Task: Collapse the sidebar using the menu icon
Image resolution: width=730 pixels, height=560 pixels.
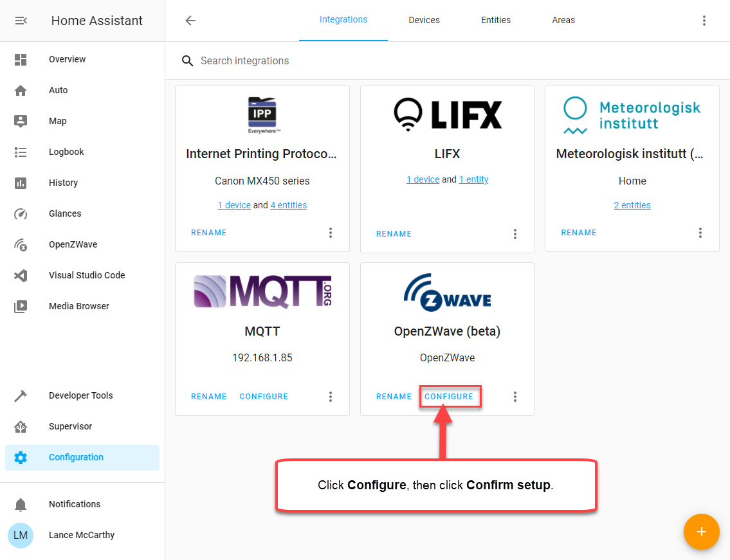Action: tap(21, 21)
